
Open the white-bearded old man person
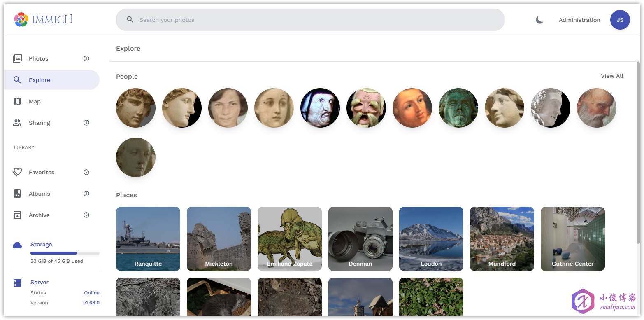(597, 108)
